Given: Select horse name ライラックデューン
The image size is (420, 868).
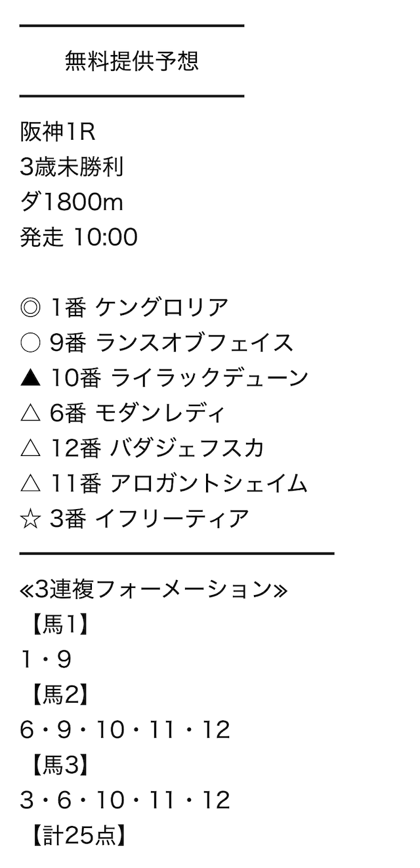Looking at the screenshot, I should pos(210,378).
